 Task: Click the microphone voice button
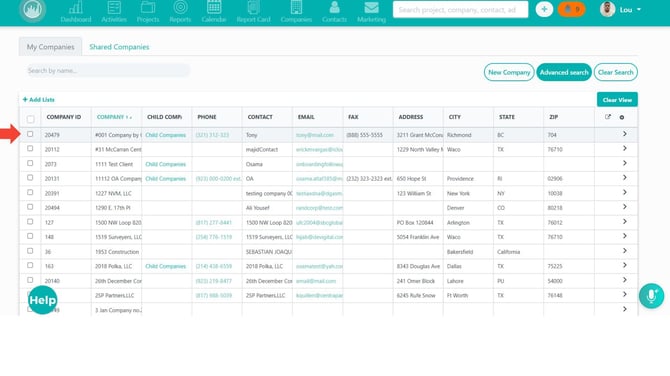(x=651, y=296)
